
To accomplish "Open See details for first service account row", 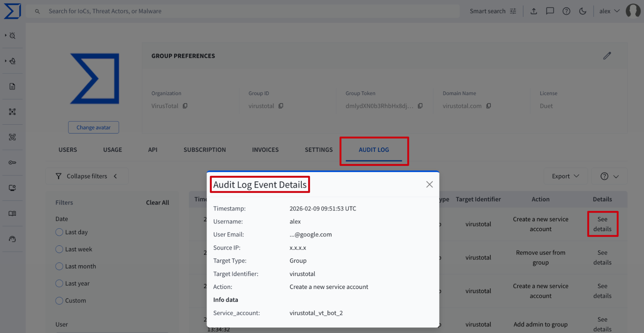I will 602,224.
